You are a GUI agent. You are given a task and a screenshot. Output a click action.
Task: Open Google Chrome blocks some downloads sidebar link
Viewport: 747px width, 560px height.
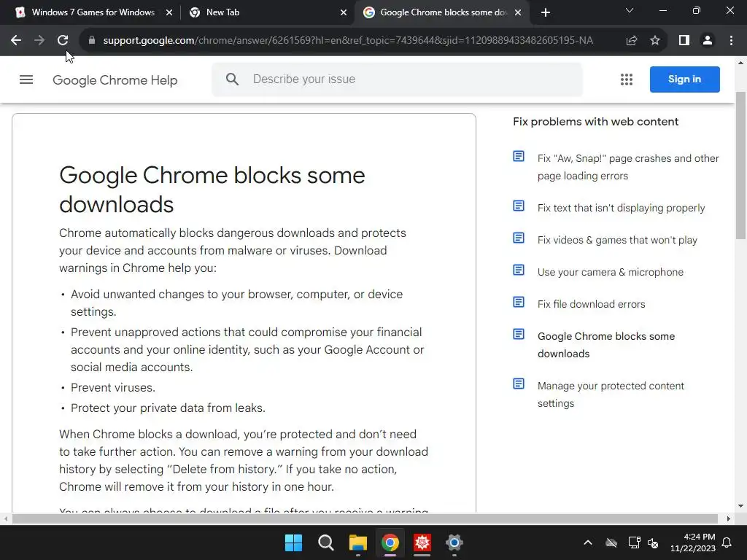pos(606,345)
